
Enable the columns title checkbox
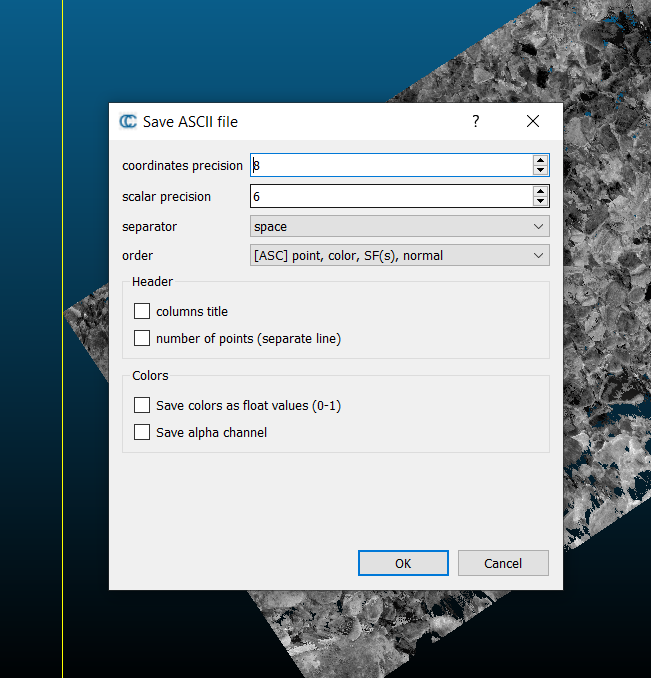pos(142,311)
